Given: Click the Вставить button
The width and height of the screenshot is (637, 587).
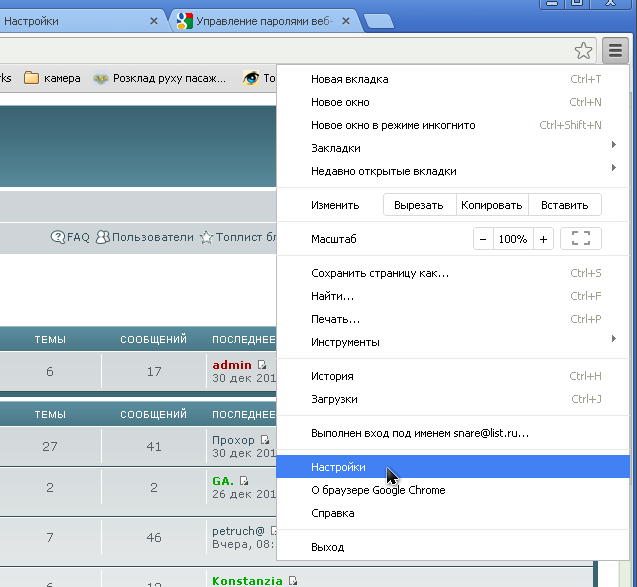Looking at the screenshot, I should [564, 205].
